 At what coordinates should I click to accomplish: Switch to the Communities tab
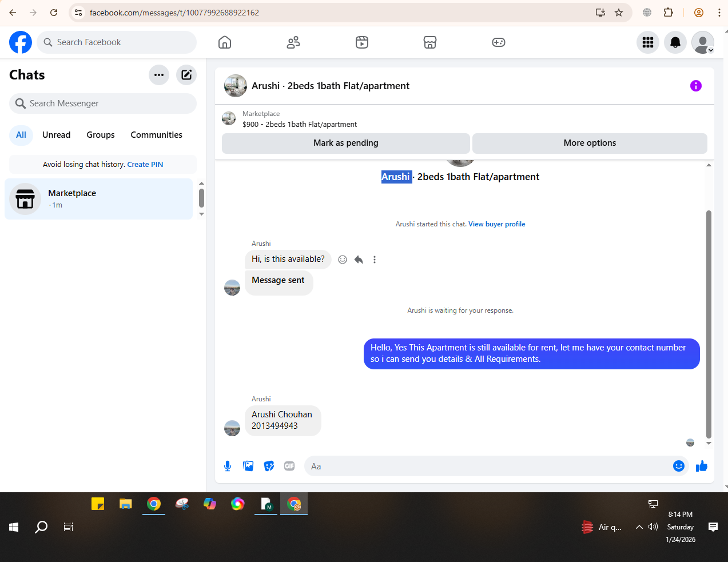(x=157, y=135)
